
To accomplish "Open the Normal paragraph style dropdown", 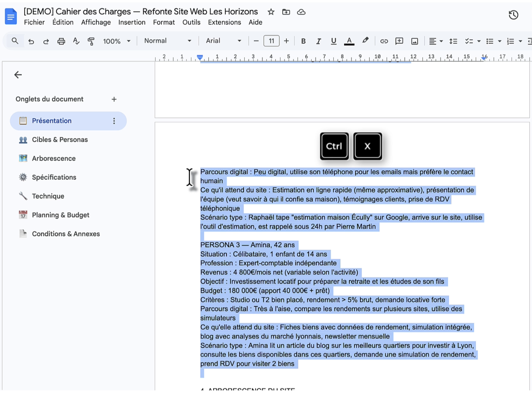I will coord(168,41).
